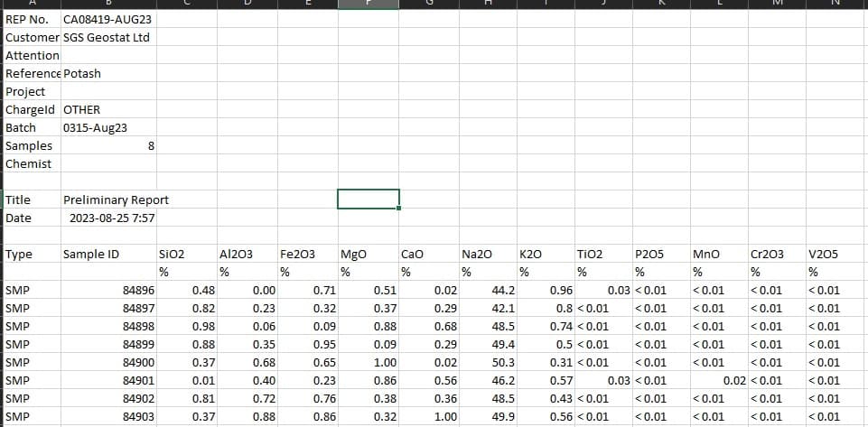Screen dimensions: 868x427
Task: Click the REP No. label cell
Action: (x=33, y=19)
